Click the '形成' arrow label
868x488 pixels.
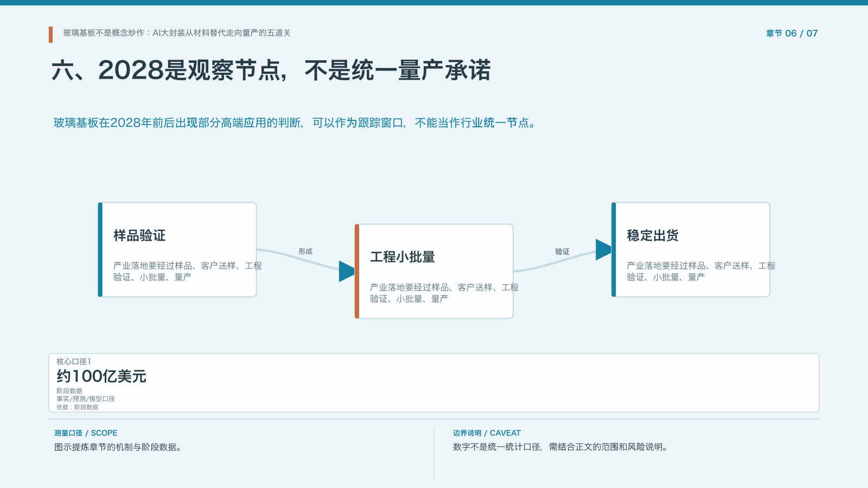(305, 252)
